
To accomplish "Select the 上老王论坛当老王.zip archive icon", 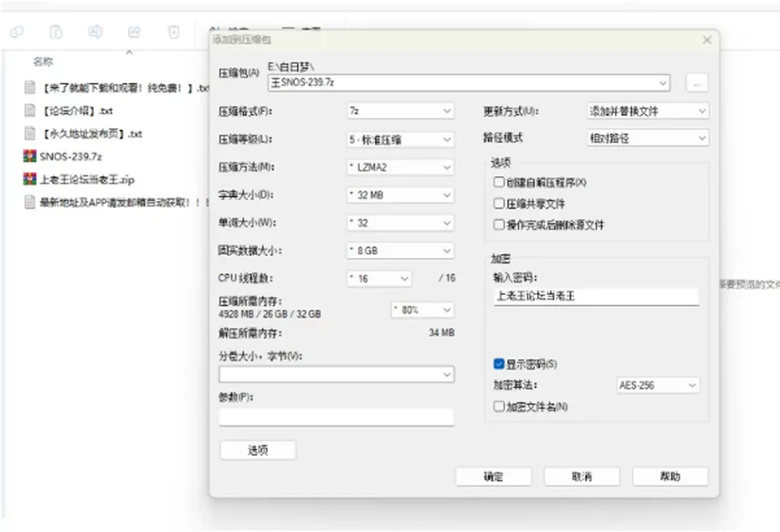I will coord(30,179).
